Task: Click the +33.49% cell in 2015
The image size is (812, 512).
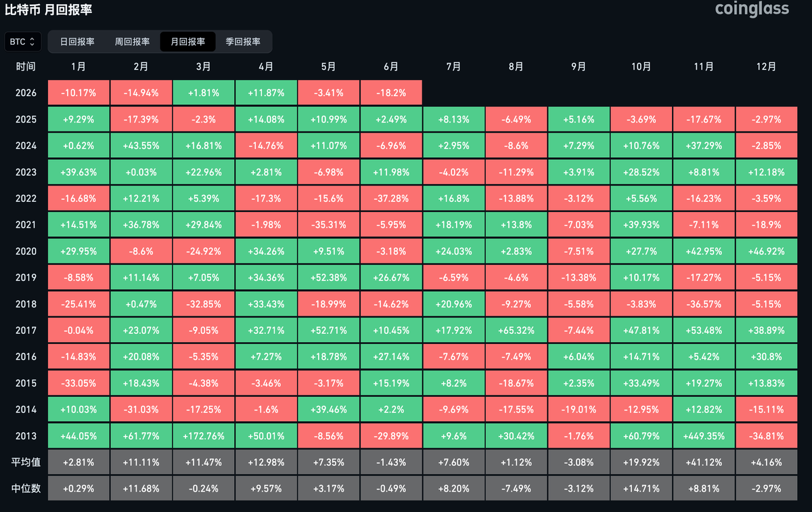Action: [641, 383]
